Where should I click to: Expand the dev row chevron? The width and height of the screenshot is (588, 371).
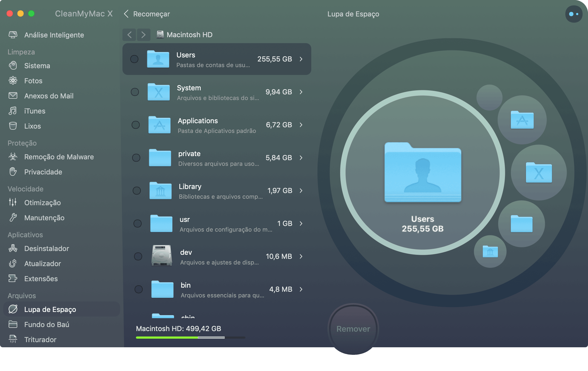[x=301, y=256]
